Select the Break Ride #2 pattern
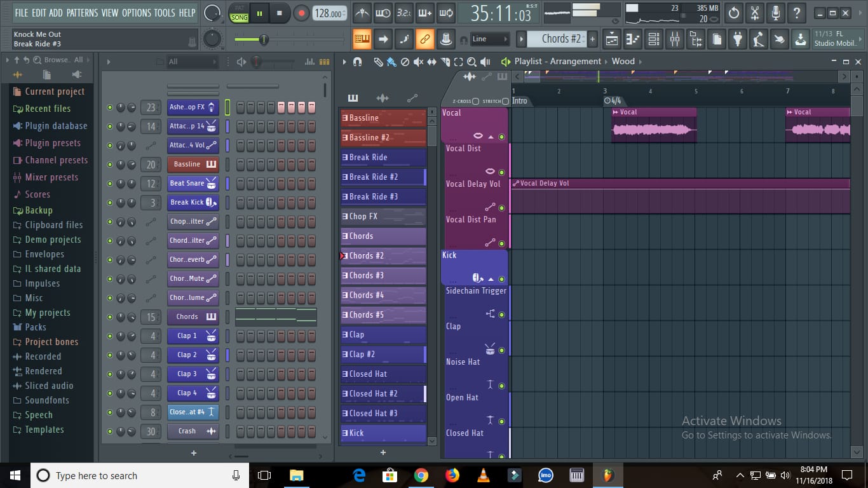Viewport: 868px width, 488px height. point(383,177)
